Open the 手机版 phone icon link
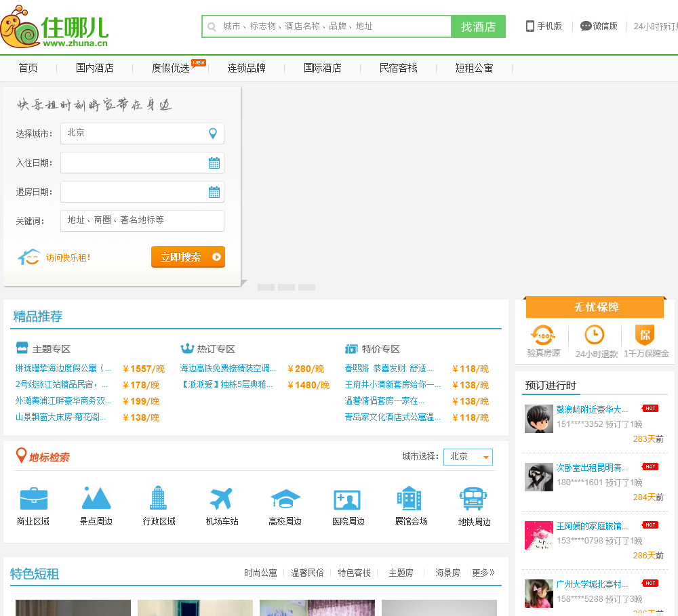The image size is (678, 616). click(x=530, y=26)
